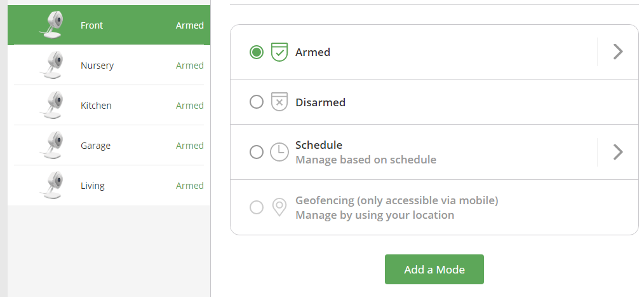Screen dimensions: 644x297
Task: Click the Garage camera icon
Action: 53,146
